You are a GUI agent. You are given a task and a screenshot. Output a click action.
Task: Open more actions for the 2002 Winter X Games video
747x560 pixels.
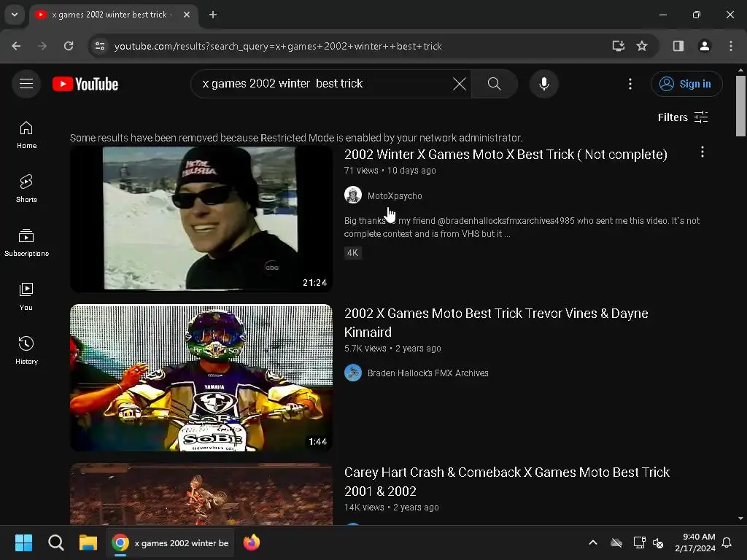pyautogui.click(x=703, y=152)
